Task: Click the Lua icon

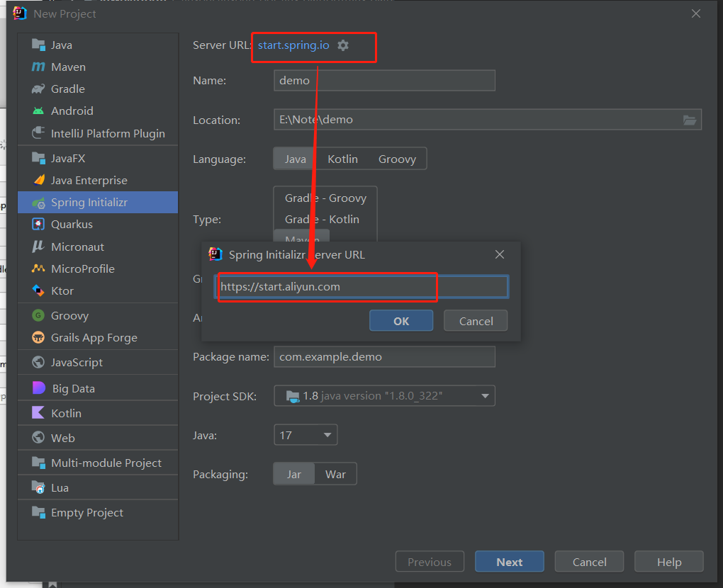Action: tap(38, 487)
